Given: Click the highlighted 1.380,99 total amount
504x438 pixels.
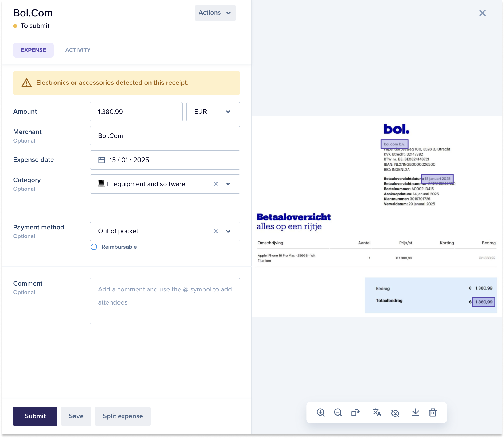Looking at the screenshot, I should click(484, 302).
